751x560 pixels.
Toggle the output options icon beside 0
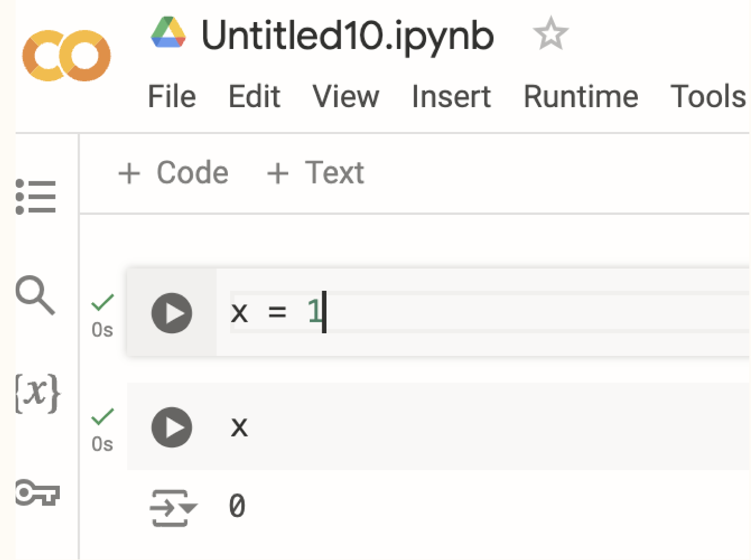click(173, 508)
